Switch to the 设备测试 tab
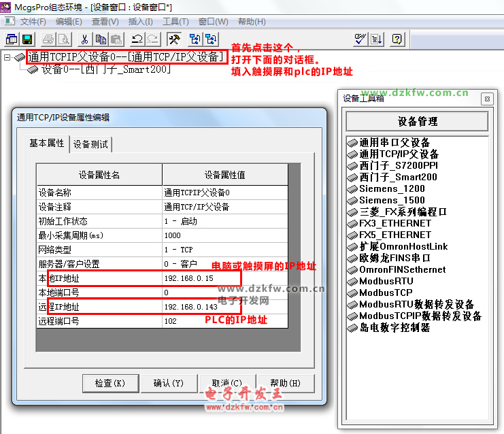Image resolution: width=504 pixels, height=434 pixels. click(90, 144)
